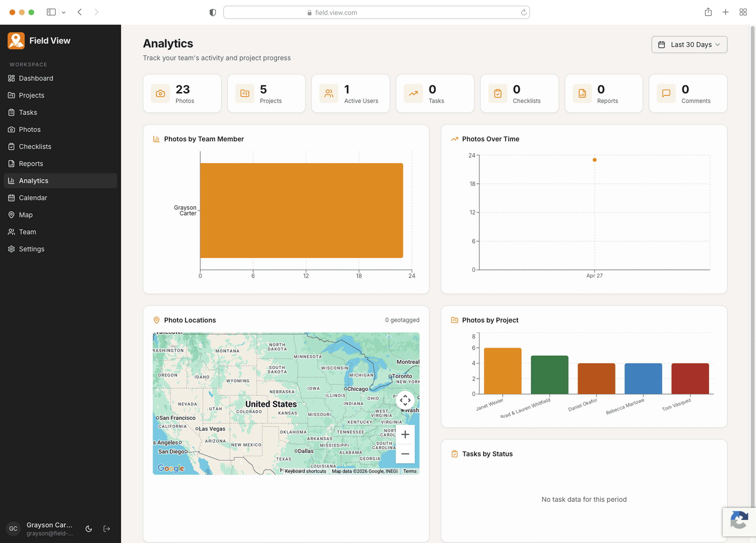This screenshot has width=756, height=543.
Task: Go back in Safari
Action: pyautogui.click(x=80, y=12)
